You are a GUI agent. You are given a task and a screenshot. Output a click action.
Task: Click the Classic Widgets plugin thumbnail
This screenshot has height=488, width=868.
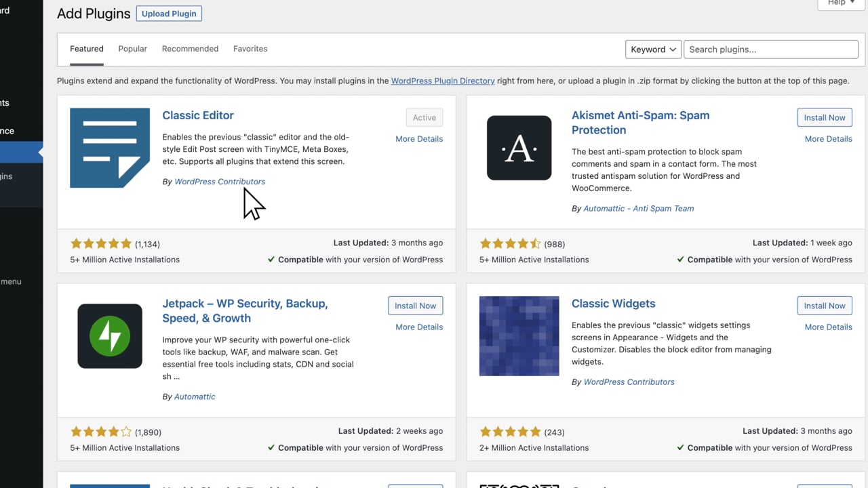(519, 335)
